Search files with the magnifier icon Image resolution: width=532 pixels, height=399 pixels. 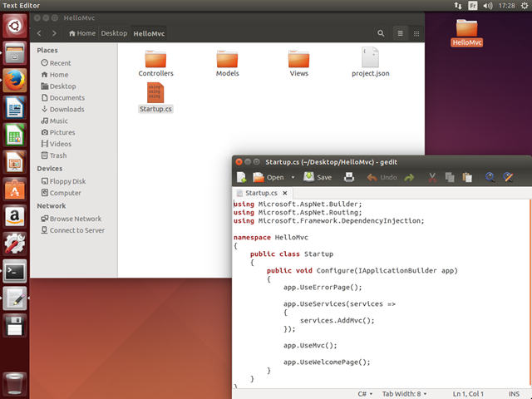[x=381, y=33]
